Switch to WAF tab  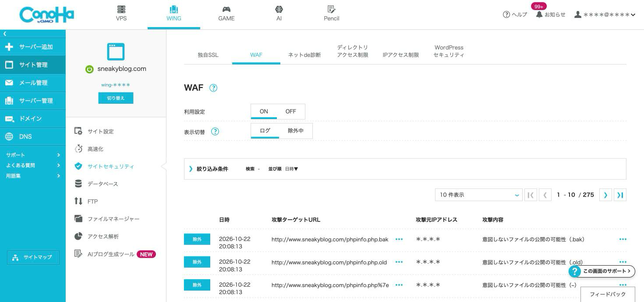(256, 55)
